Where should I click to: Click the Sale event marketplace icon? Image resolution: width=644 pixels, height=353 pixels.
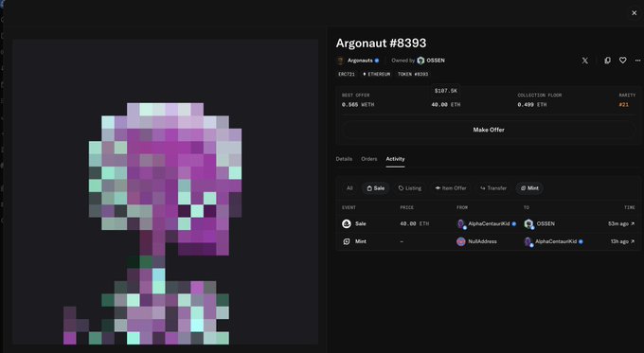pyautogui.click(x=347, y=223)
